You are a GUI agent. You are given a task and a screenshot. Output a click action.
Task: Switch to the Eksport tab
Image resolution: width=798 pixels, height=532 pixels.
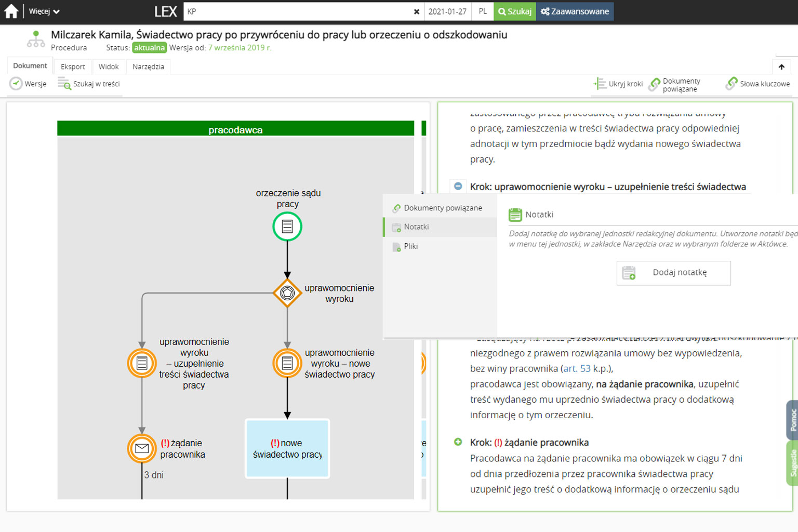(73, 66)
